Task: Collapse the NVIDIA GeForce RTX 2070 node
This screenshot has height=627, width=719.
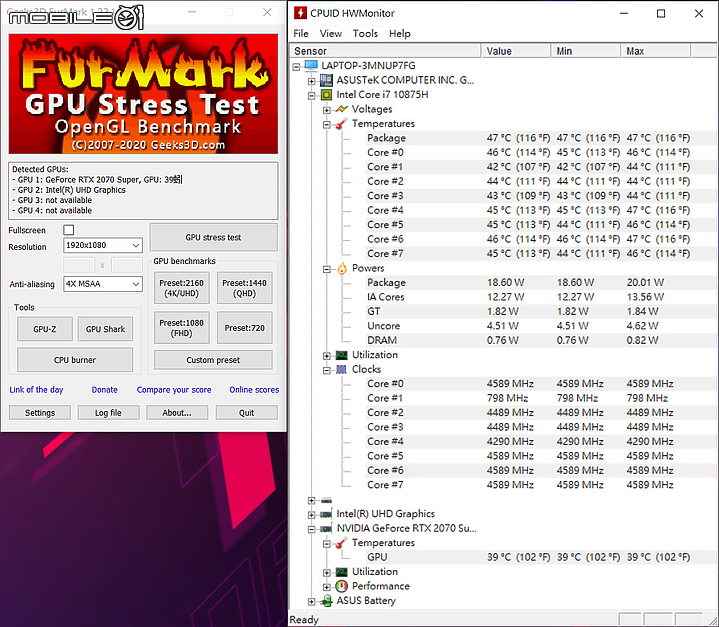Action: [x=312, y=529]
